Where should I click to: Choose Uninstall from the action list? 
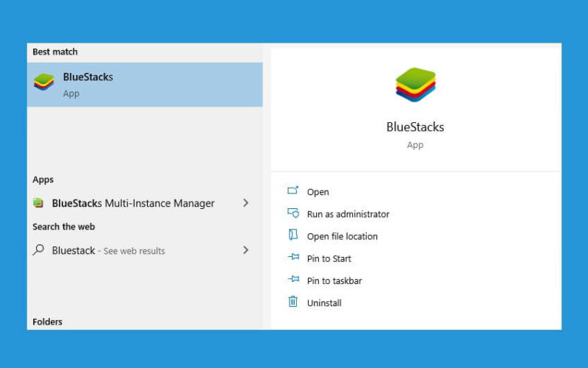click(x=324, y=302)
